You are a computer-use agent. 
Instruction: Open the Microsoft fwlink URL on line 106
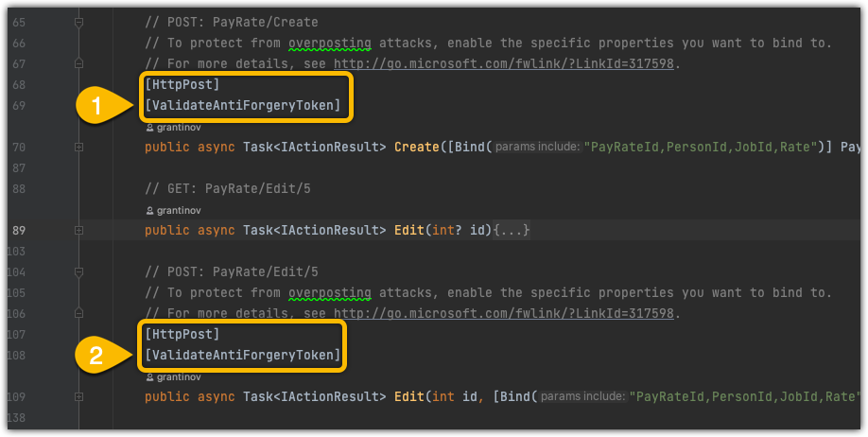pos(504,313)
